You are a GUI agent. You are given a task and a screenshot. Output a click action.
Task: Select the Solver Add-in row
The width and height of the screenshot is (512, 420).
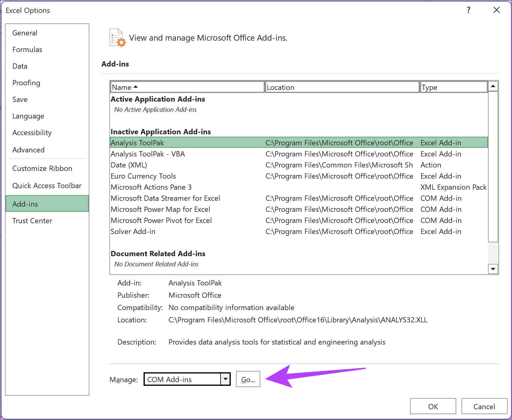coord(299,231)
